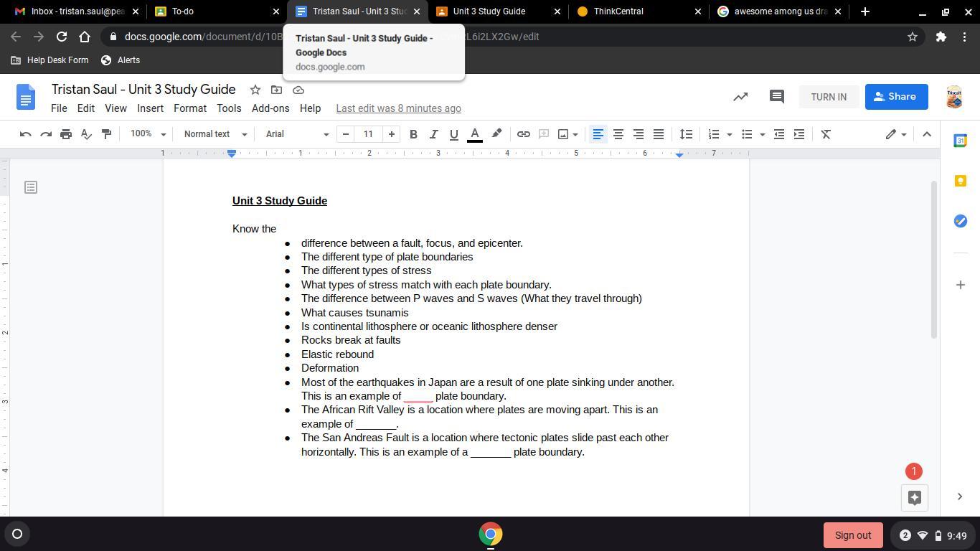Open Google Tasks side panel

click(961, 221)
